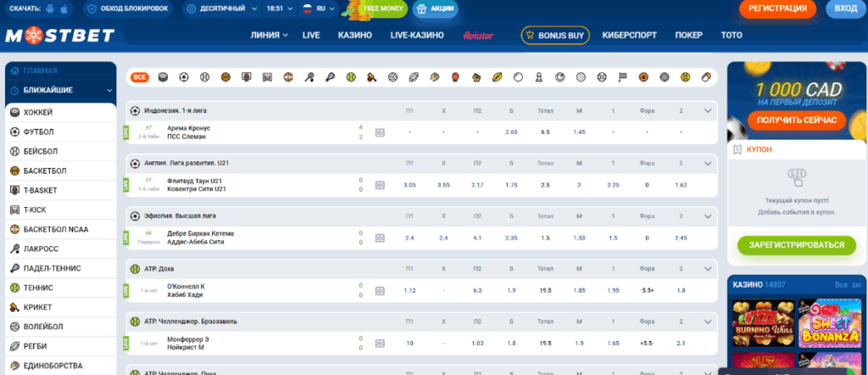Click the Зарегистрироваться green button
The image size is (868, 375).
click(797, 245)
